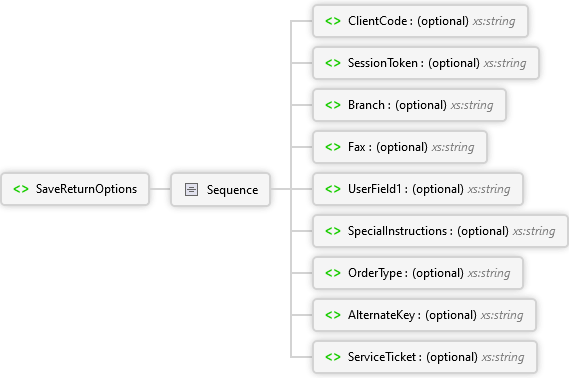
Task: Click the green bracket icon beside Branch
Action: (x=333, y=105)
